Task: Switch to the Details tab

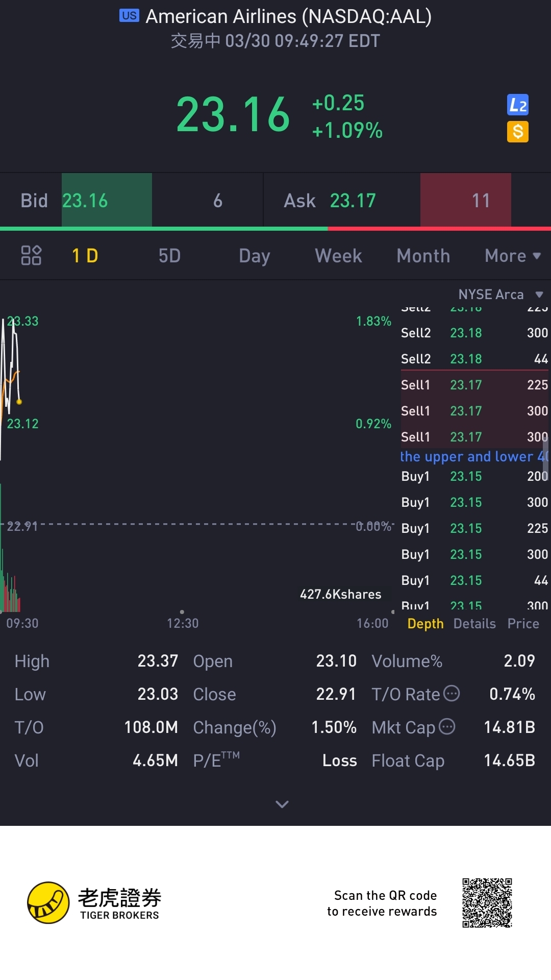Action: pyautogui.click(x=474, y=624)
